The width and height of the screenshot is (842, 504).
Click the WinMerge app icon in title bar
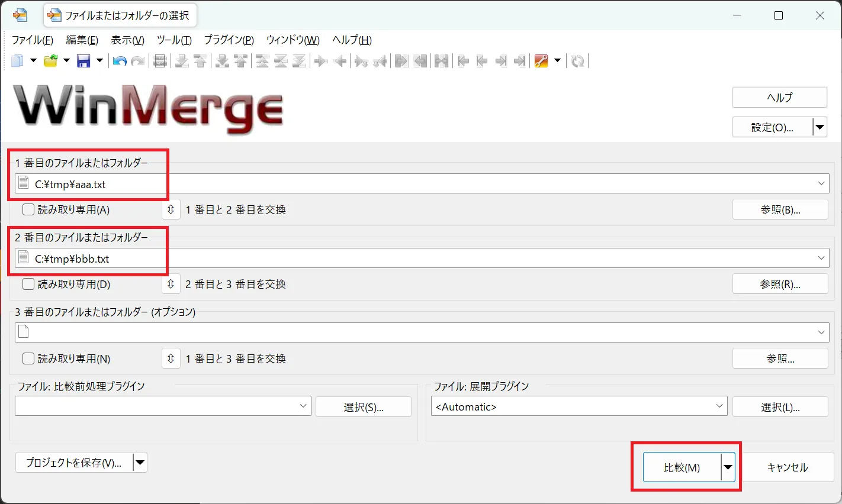click(x=20, y=15)
